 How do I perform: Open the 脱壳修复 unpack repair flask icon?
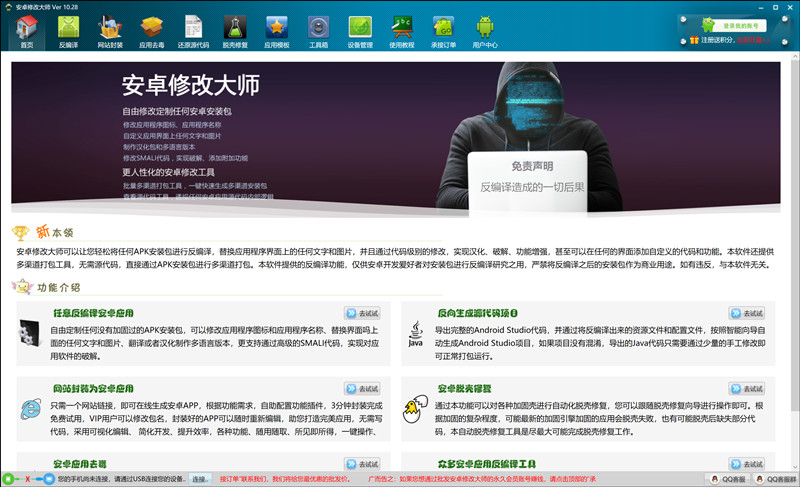click(235, 31)
